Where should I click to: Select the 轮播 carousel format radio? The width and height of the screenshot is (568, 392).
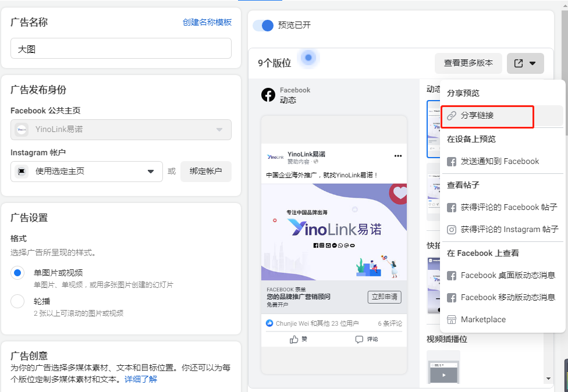tap(17, 301)
